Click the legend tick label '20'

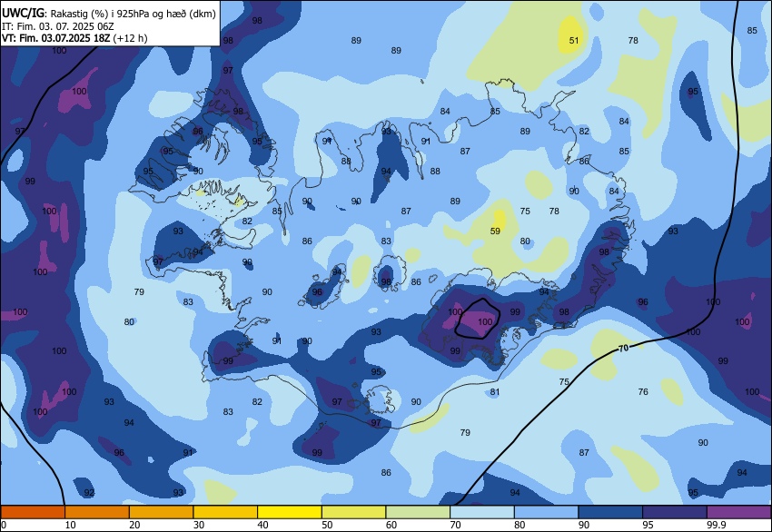click(x=134, y=525)
